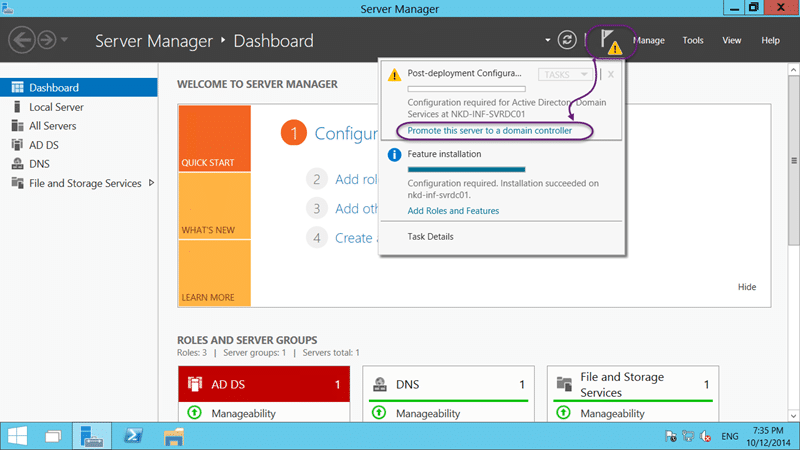Viewport: 800px width, 450px height.
Task: Expand File and Storage Services arrow
Action: [151, 183]
